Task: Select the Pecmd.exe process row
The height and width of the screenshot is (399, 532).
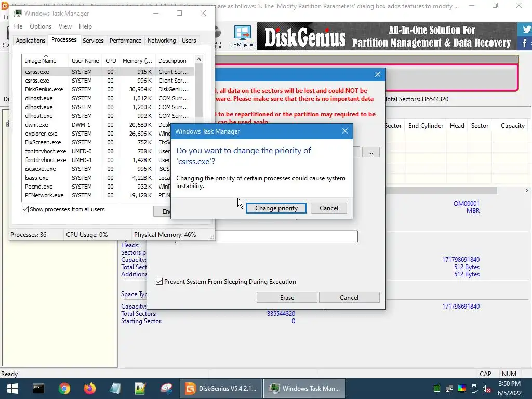Action: pos(96,187)
